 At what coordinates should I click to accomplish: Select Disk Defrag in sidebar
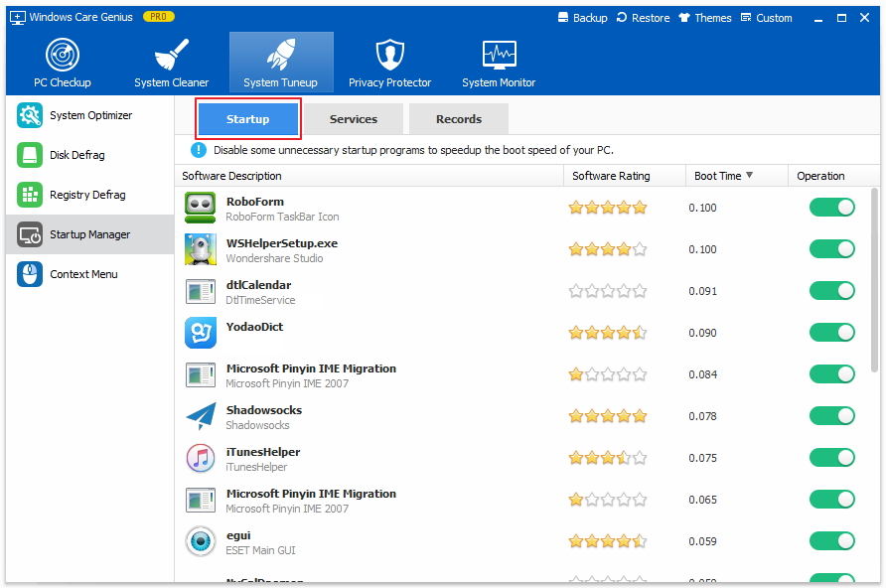click(90, 155)
